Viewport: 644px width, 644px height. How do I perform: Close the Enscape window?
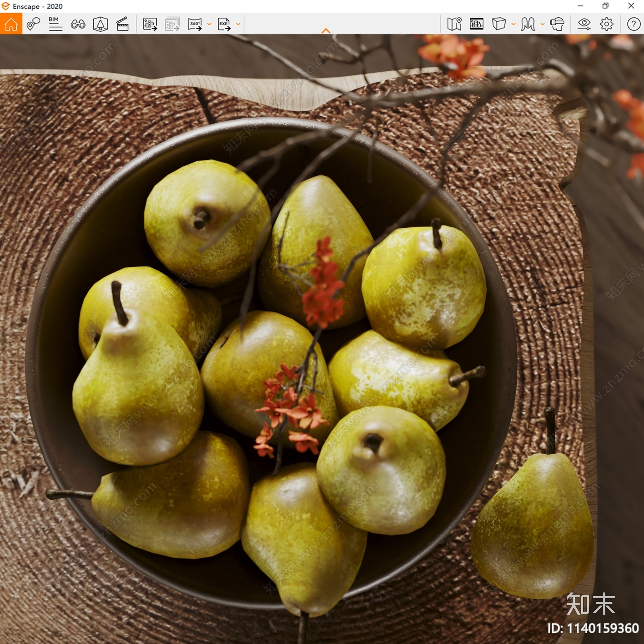[631, 6]
